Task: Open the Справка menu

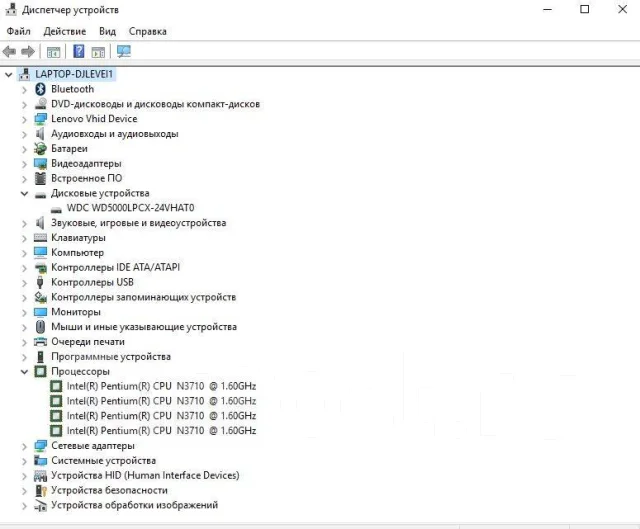Action: [148, 31]
